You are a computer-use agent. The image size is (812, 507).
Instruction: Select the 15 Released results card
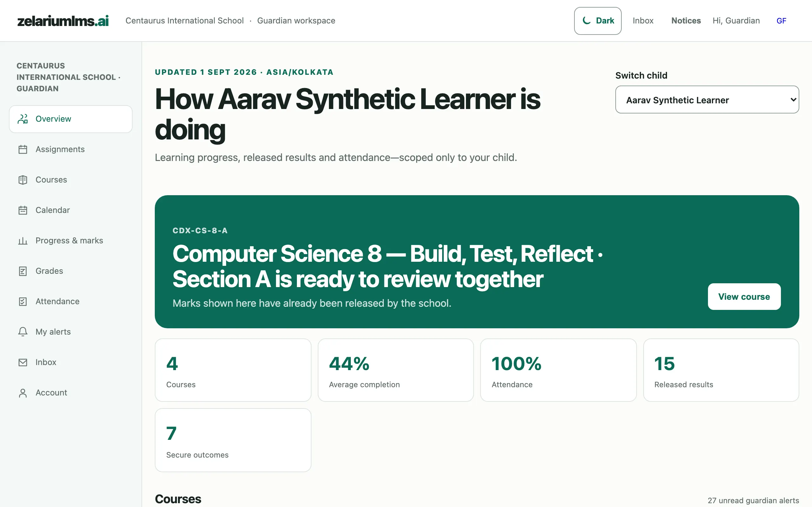721,370
